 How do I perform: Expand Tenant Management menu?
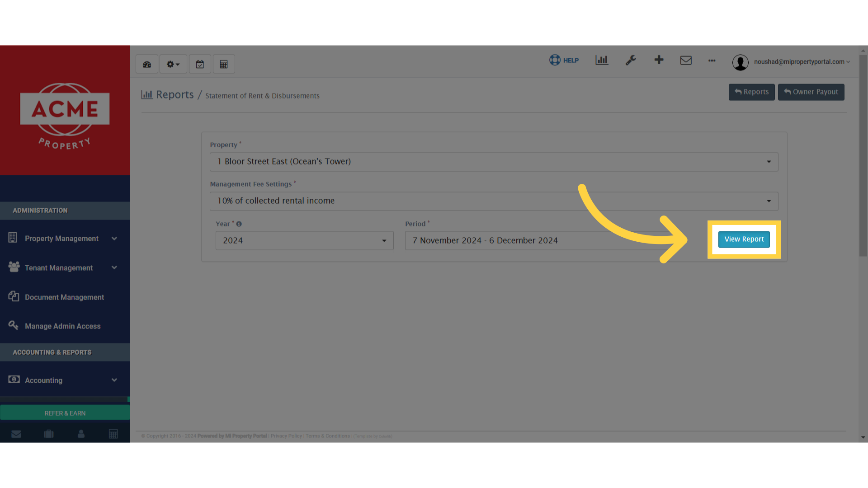(x=65, y=268)
